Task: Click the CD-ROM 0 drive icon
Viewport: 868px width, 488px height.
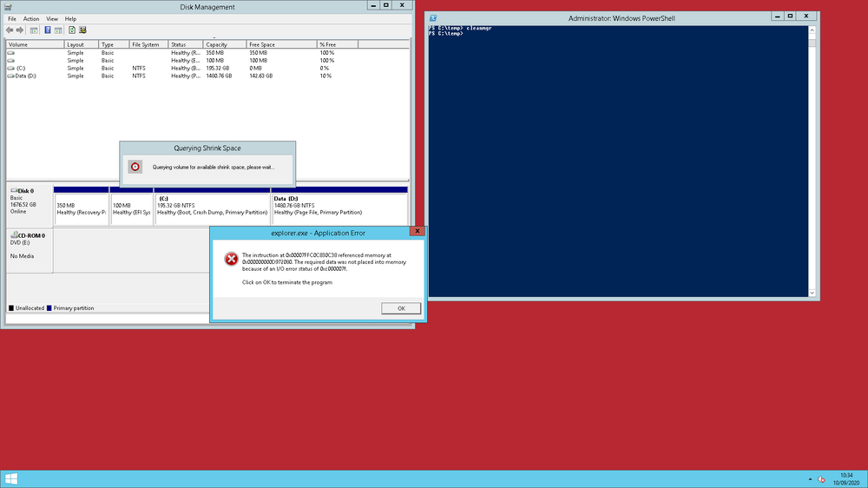Action: pos(14,234)
